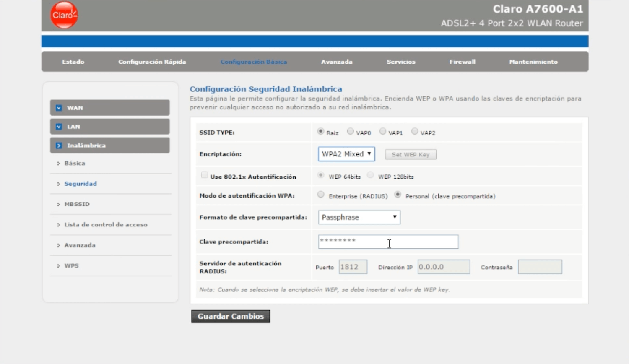
Task: Go to the Firewall menu
Action: pos(462,62)
